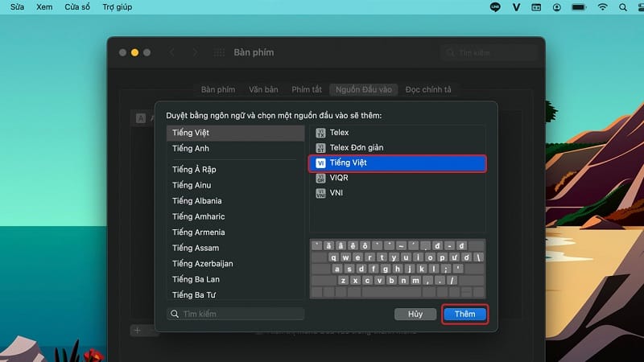Click the Thêm button

(x=464, y=314)
